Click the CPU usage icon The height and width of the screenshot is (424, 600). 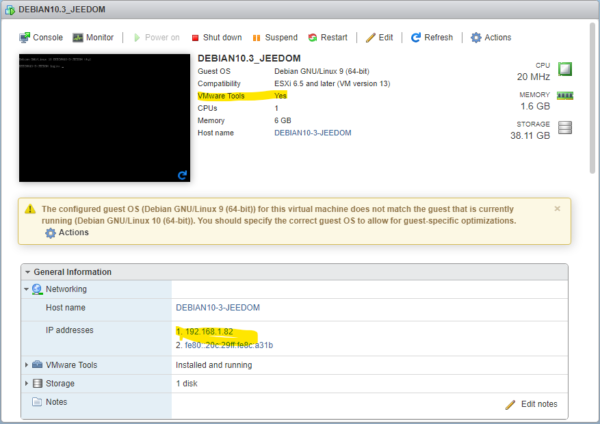pos(565,69)
